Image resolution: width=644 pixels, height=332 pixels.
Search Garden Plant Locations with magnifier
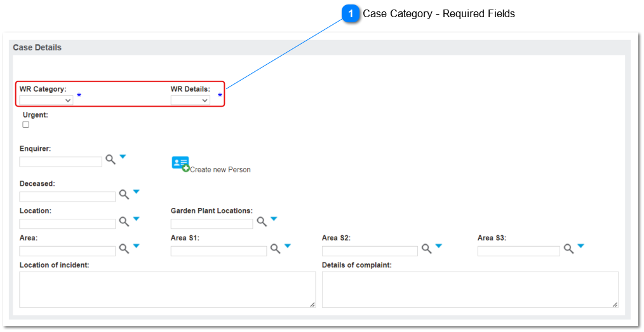(x=262, y=222)
